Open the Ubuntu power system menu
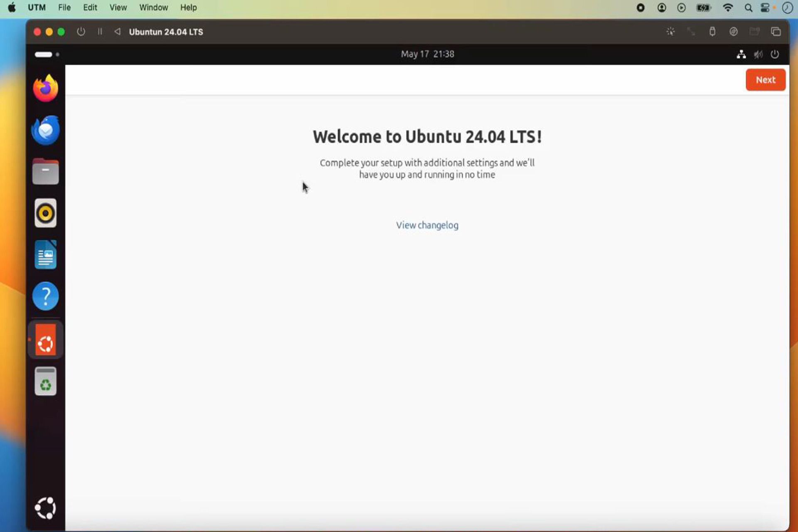798x532 pixels. click(x=775, y=54)
